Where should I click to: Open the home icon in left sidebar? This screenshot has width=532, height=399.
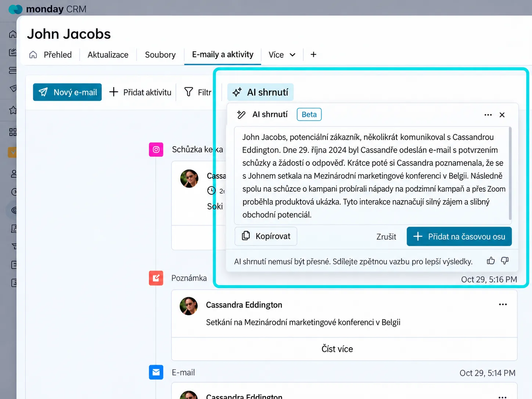(13, 34)
